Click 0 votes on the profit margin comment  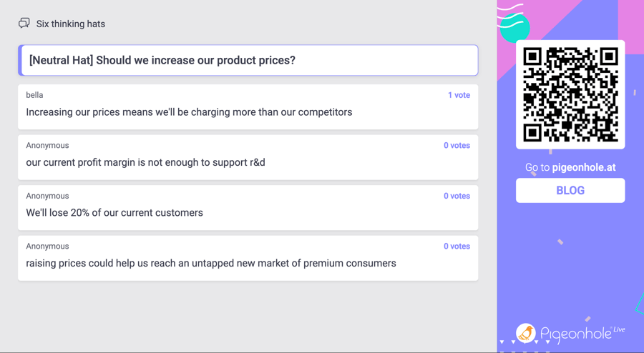457,146
